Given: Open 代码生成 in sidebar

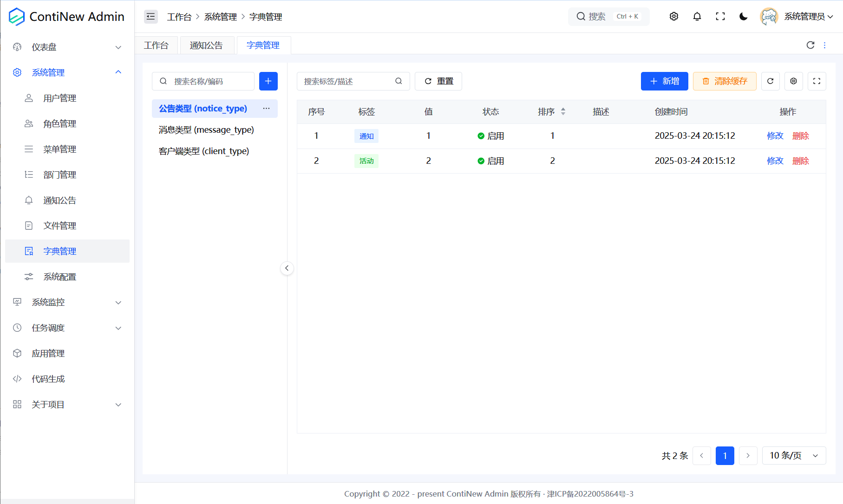Looking at the screenshot, I should (x=67, y=379).
